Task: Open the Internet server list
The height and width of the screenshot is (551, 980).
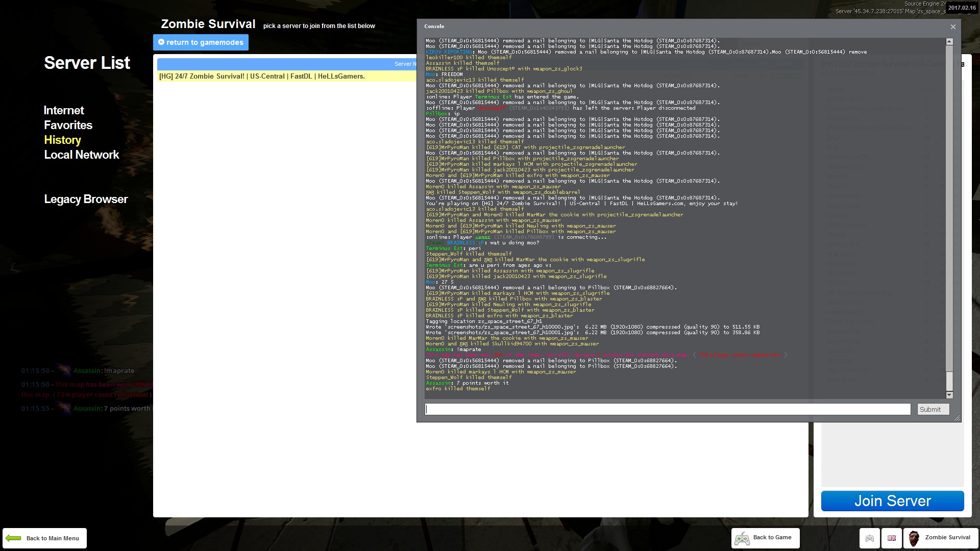Action: click(64, 110)
